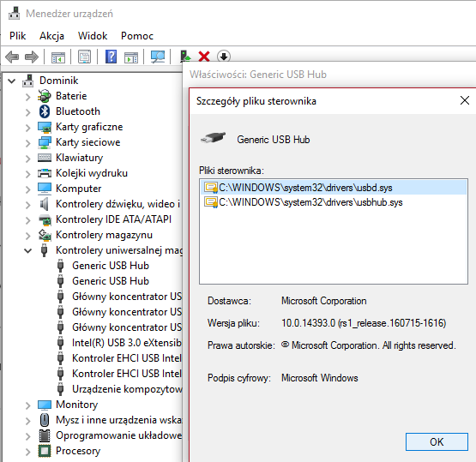Click the Forward arrow toolbar icon
The height and width of the screenshot is (462, 476).
[x=32, y=57]
